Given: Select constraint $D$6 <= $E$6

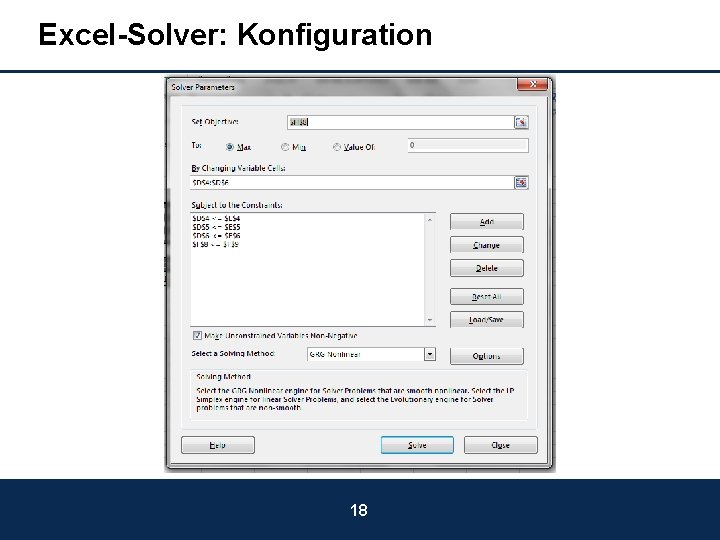Looking at the screenshot, I should (x=216, y=236).
